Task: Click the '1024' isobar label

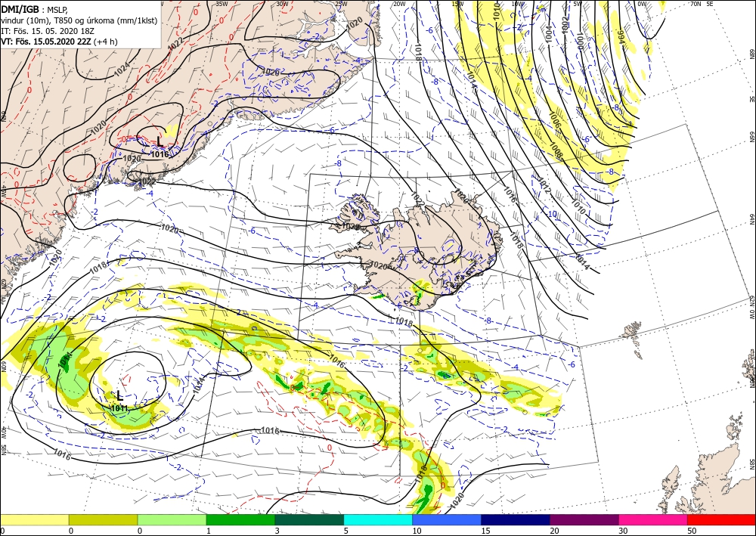Action: click(122, 70)
